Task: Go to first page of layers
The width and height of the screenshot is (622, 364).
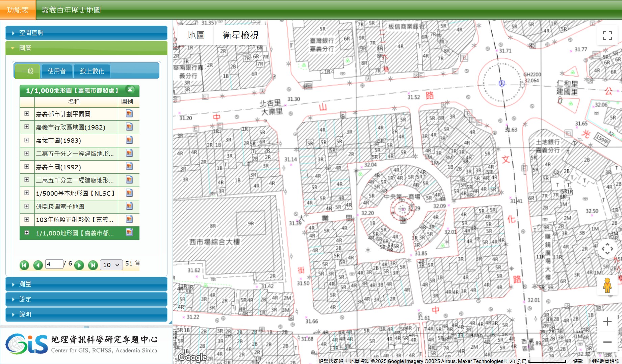Action: (x=24, y=265)
